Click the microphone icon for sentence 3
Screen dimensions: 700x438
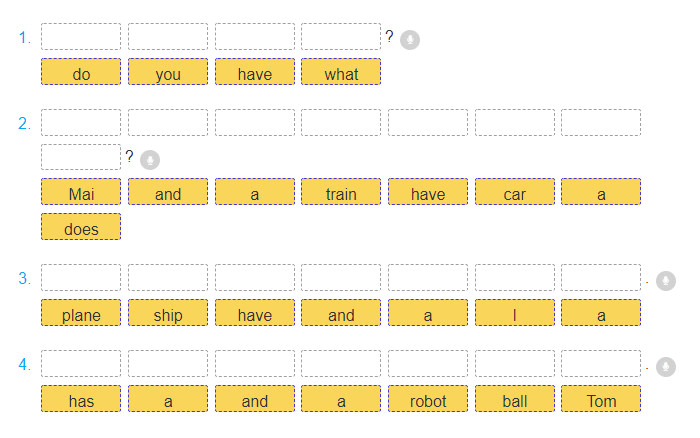point(666,280)
